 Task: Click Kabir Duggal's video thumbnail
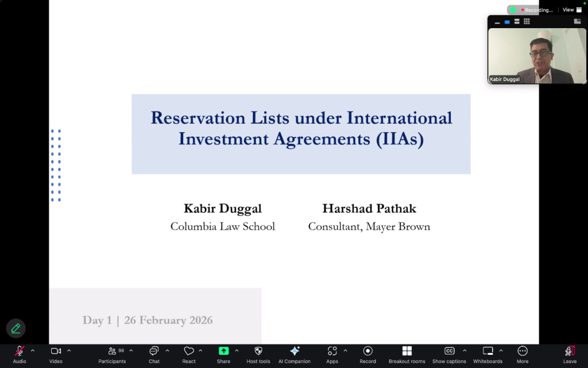(x=537, y=56)
